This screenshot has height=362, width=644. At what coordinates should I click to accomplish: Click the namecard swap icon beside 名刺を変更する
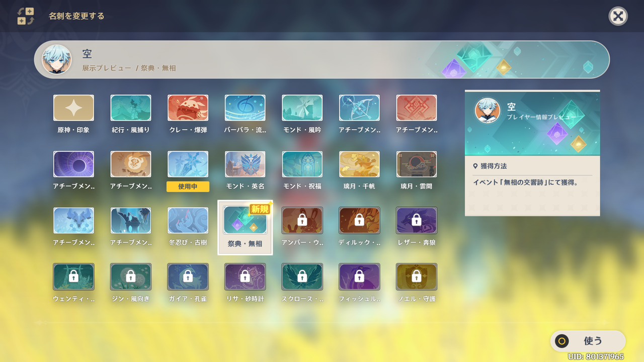[x=26, y=16]
